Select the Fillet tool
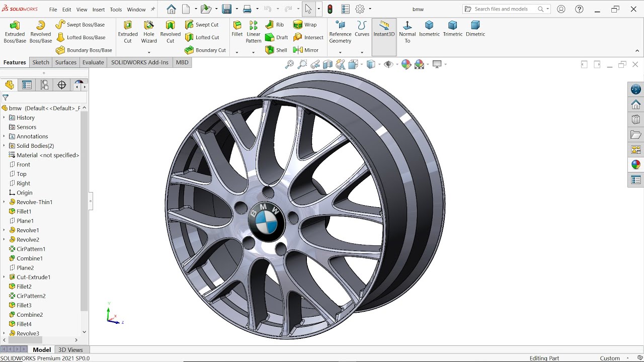The width and height of the screenshot is (644, 362). pos(237,29)
